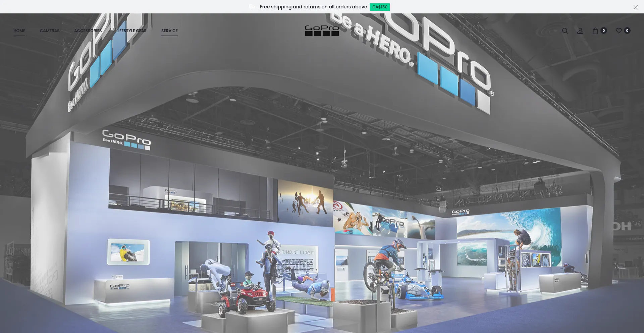Click the green CA$150 badge

coord(379,7)
